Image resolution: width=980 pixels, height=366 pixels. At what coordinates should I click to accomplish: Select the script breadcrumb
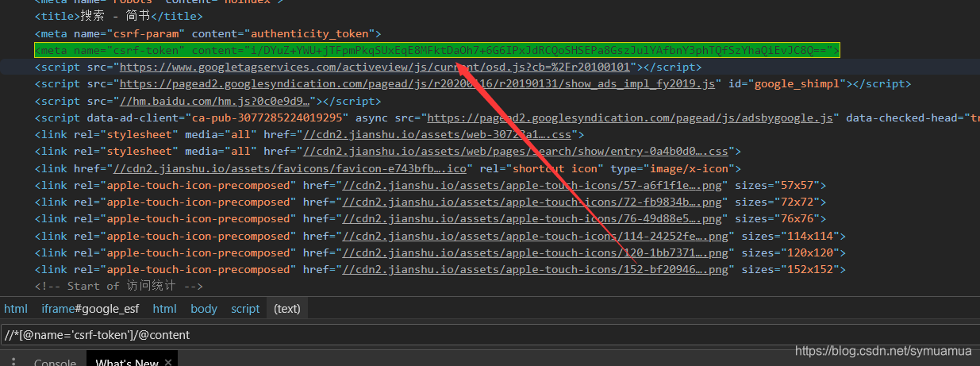[x=245, y=309]
